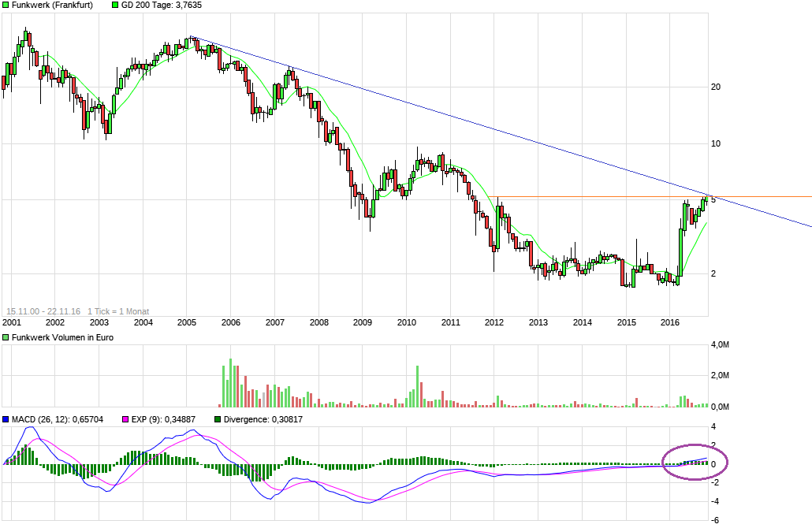The width and height of the screenshot is (812, 528).
Task: Click the dark green Divergence legend square
Action: point(218,419)
